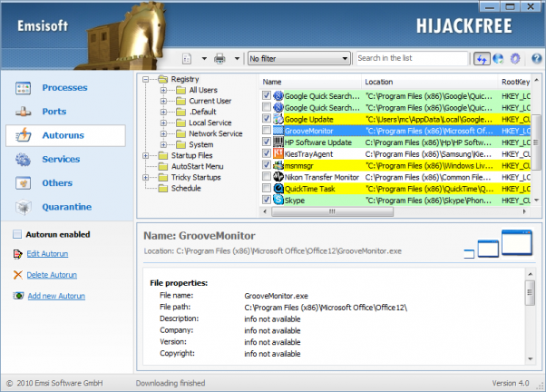Uncheck the first Google Quick Search entry
Image resolution: width=546 pixels, height=392 pixels.
tap(267, 95)
